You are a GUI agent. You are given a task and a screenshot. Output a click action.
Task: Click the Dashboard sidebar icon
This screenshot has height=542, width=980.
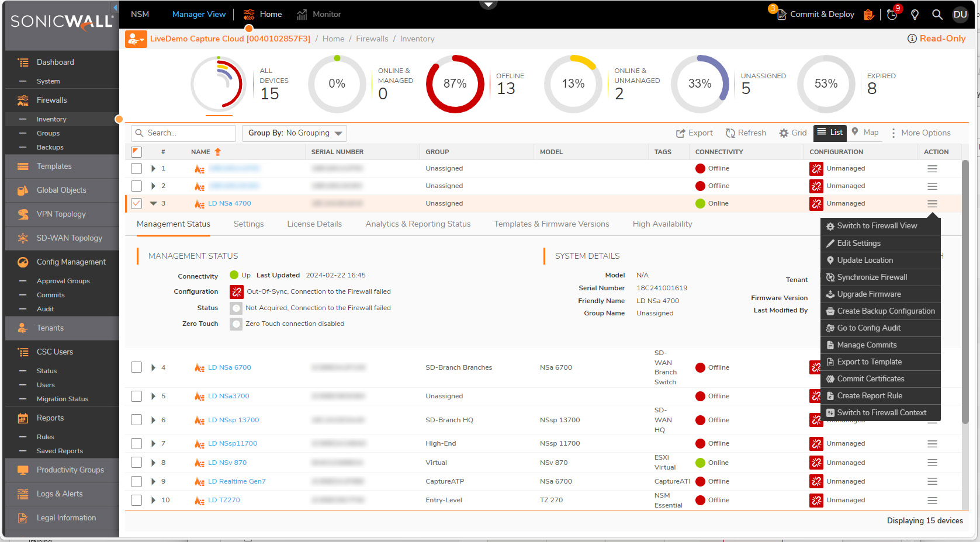point(23,62)
